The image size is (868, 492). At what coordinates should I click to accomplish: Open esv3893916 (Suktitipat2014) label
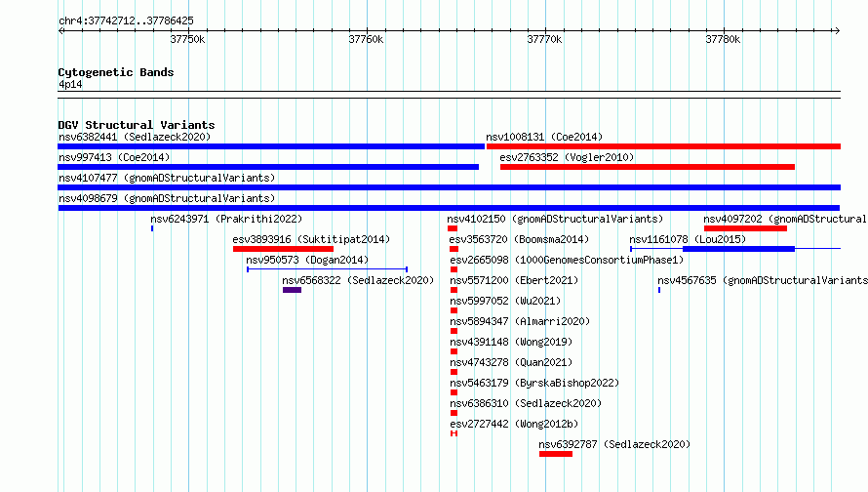click(311, 239)
